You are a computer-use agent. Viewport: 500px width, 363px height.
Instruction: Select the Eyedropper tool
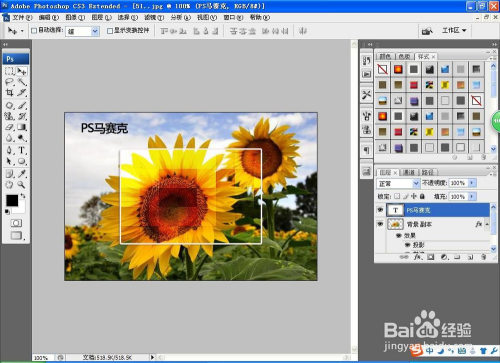22,174
